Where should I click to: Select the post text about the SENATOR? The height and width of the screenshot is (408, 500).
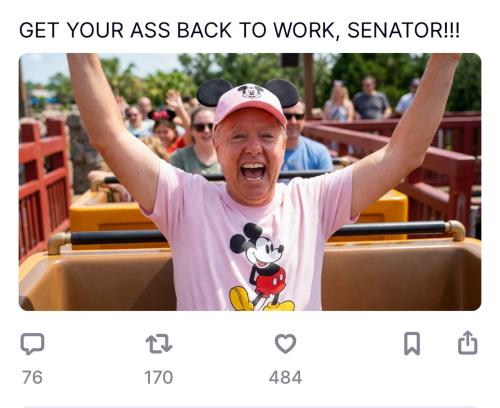pyautogui.click(x=239, y=30)
